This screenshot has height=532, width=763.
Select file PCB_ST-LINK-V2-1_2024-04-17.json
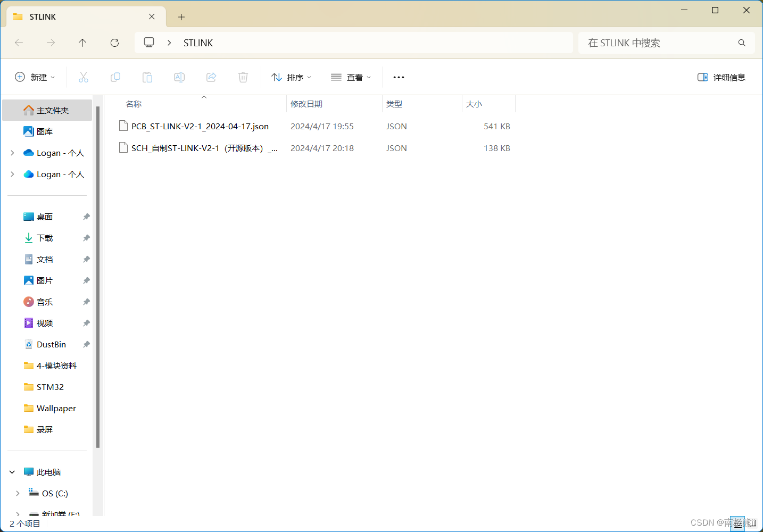(200, 126)
